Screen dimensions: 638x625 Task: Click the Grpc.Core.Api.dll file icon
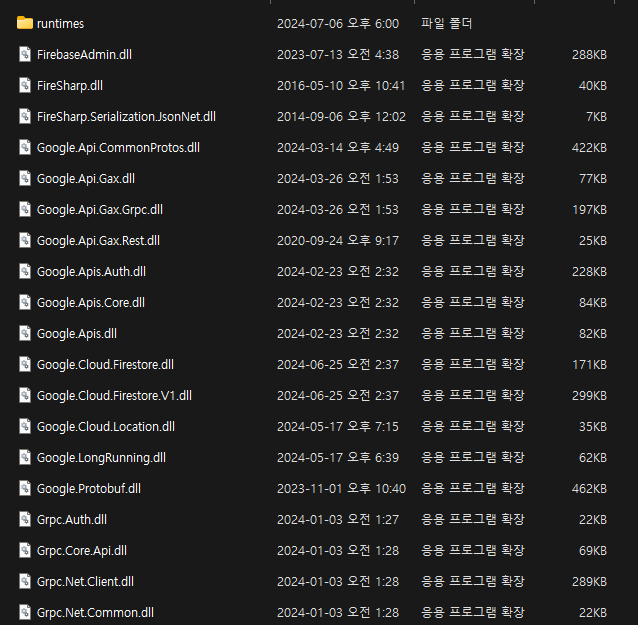pos(25,550)
